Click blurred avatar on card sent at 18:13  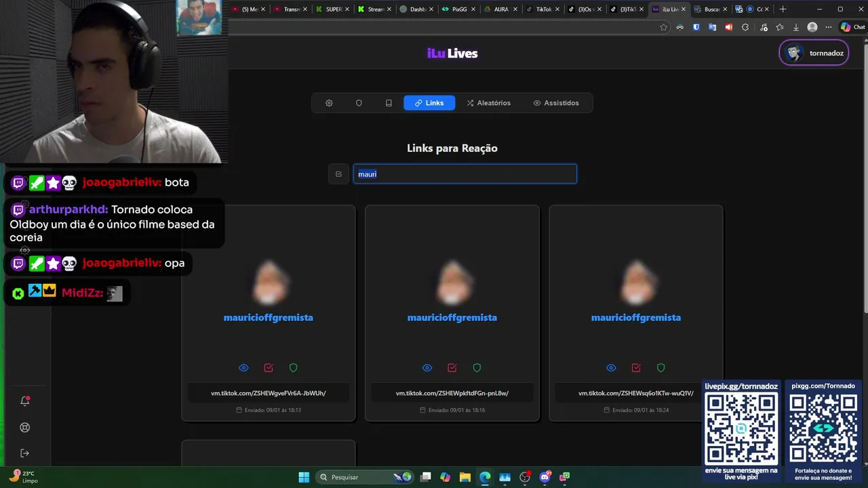(x=269, y=282)
